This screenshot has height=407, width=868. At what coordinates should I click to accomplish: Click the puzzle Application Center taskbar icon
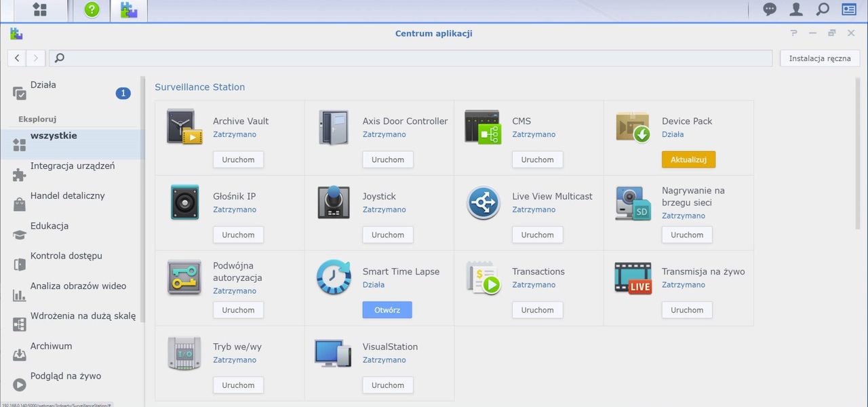pyautogui.click(x=129, y=10)
